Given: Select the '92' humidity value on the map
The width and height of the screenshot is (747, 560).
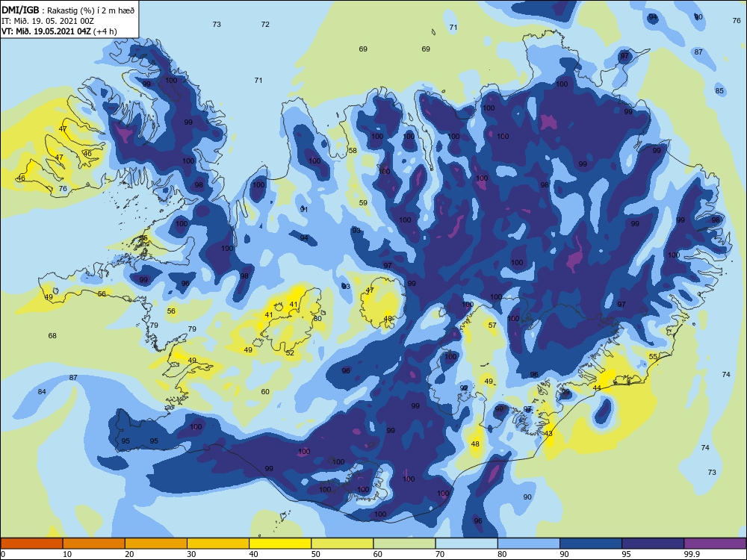Looking at the screenshot, I should 464,388.
